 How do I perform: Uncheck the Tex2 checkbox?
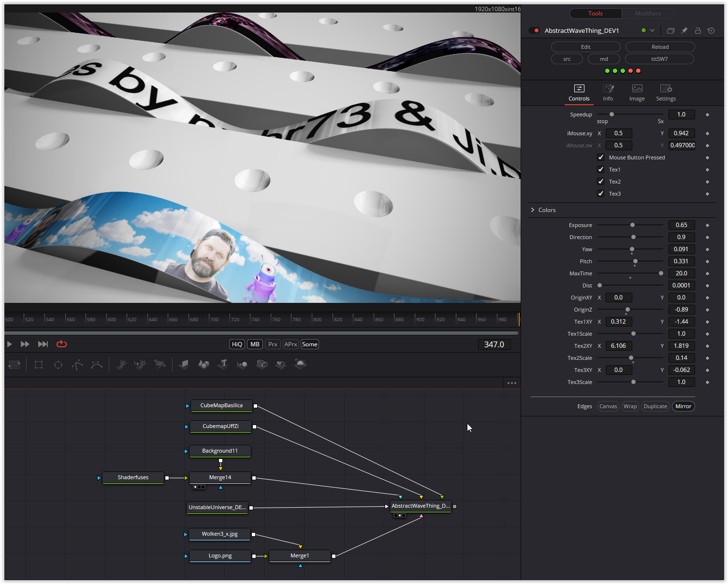pyautogui.click(x=601, y=182)
